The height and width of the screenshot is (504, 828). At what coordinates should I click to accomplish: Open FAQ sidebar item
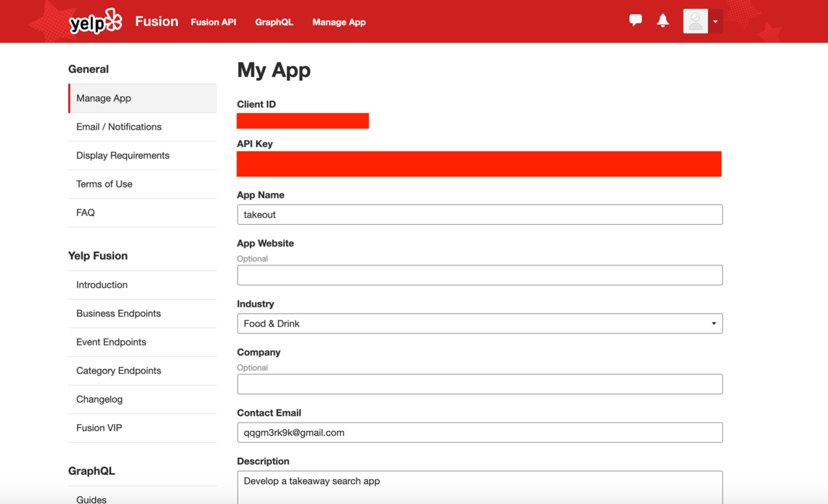pyautogui.click(x=142, y=212)
